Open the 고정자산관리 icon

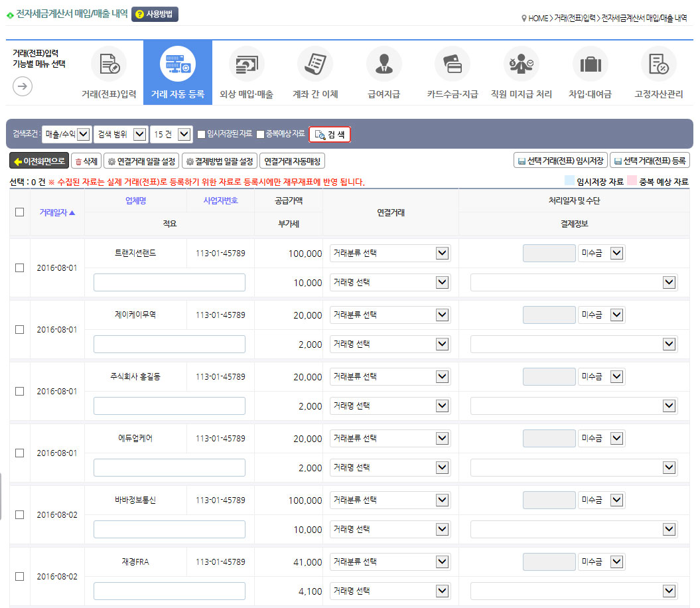tap(659, 64)
